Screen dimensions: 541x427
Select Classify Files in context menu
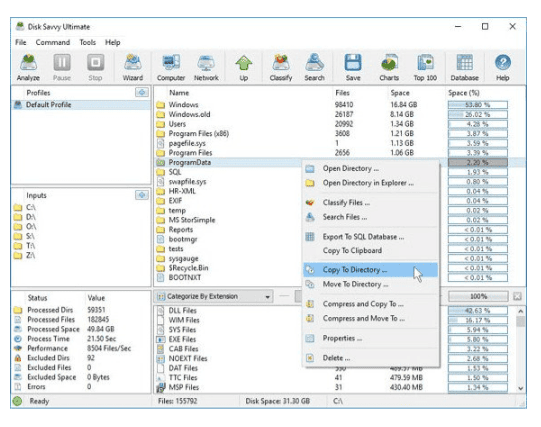[x=371, y=202]
